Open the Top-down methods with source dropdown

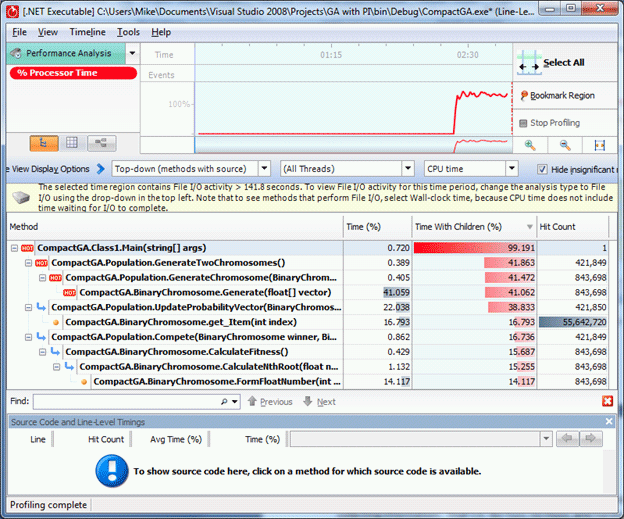click(x=264, y=169)
